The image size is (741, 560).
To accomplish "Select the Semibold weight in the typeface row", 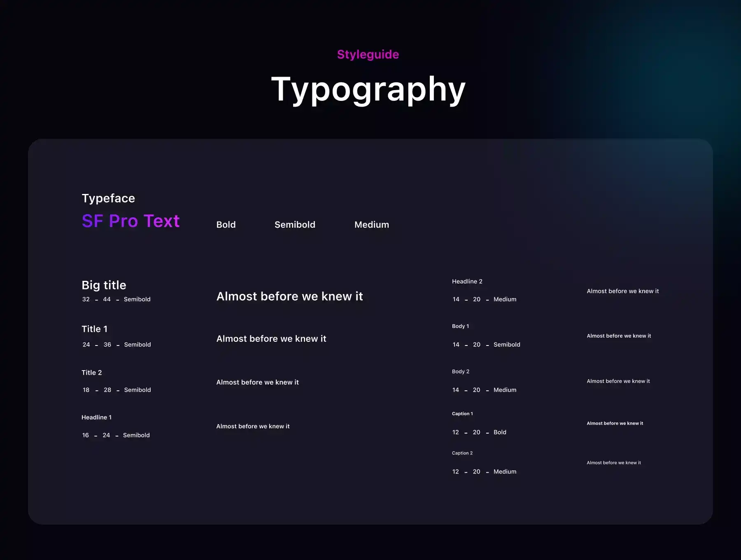I will click(x=295, y=225).
